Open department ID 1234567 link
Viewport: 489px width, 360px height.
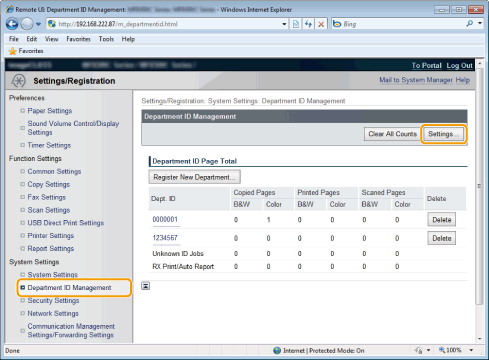coord(165,238)
